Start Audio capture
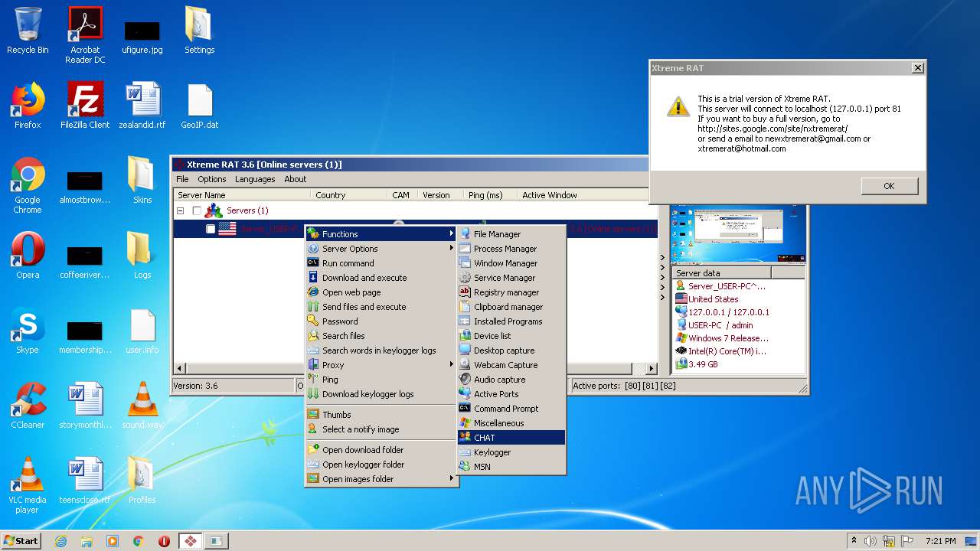Image resolution: width=980 pixels, height=551 pixels. [511, 380]
